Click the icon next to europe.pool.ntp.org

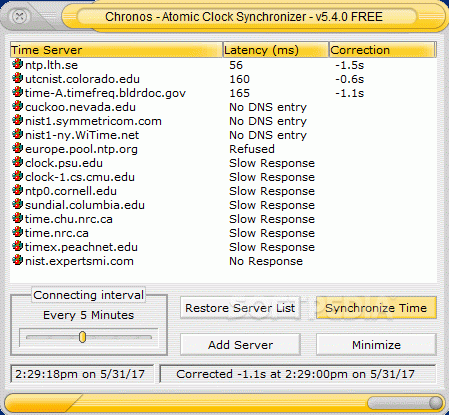point(17,148)
